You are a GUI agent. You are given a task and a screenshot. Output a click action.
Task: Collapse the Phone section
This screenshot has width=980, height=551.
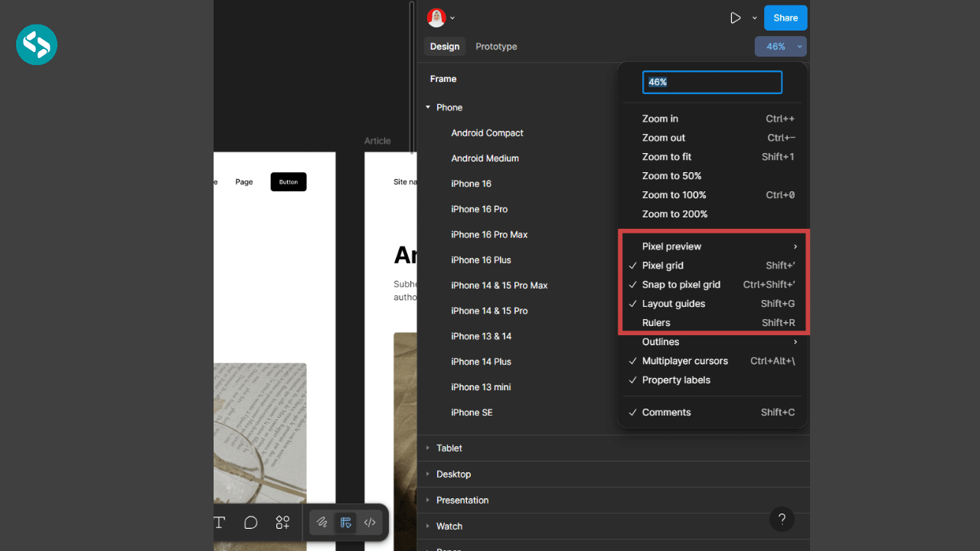coord(428,107)
